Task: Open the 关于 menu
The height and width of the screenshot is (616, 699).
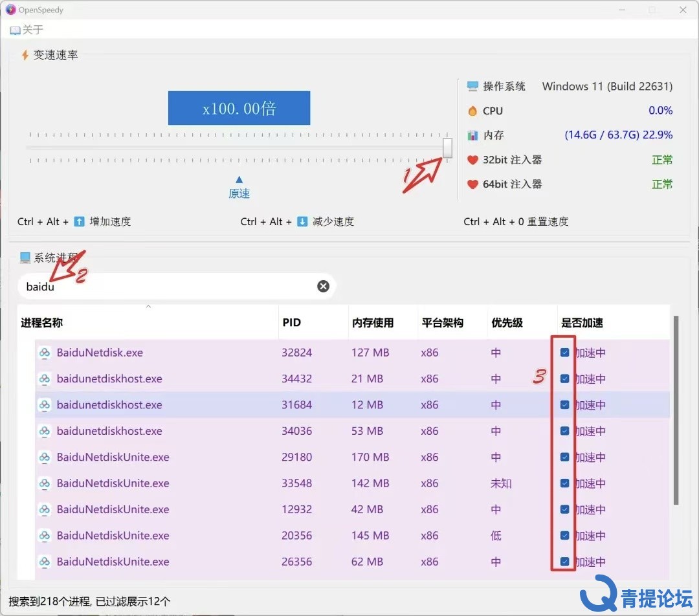Action: pyautogui.click(x=27, y=30)
